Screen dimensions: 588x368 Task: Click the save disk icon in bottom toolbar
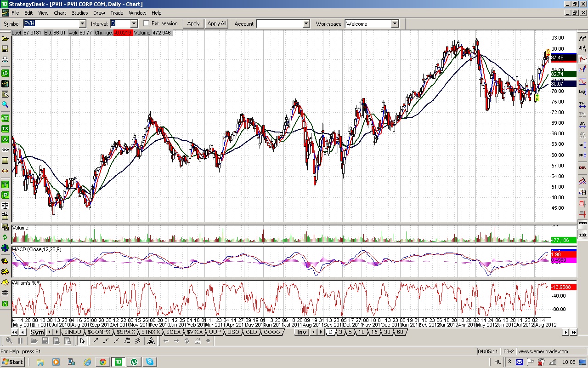click(45, 341)
